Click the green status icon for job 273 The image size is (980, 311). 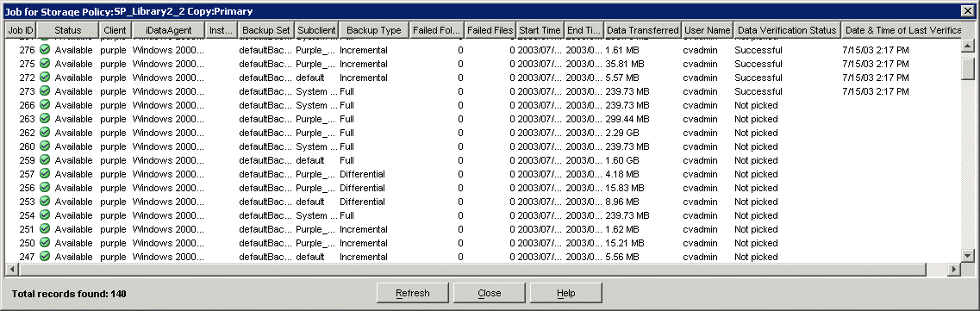pos(44,91)
